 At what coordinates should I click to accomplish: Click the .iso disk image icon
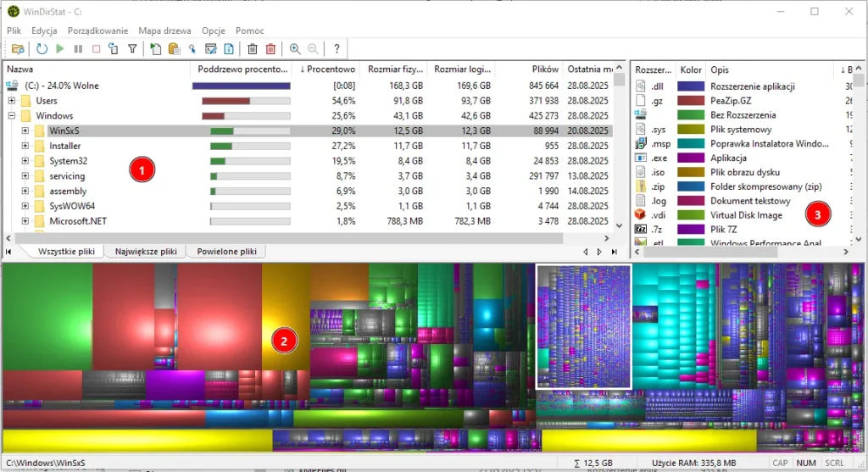(x=641, y=172)
